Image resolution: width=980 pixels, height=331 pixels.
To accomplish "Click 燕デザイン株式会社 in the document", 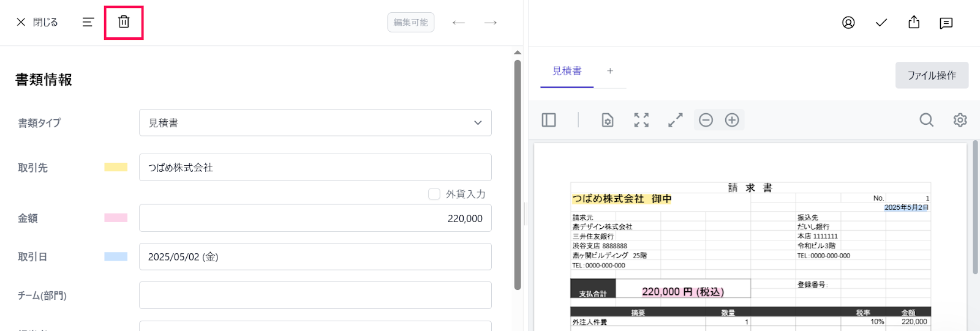I will (602, 227).
